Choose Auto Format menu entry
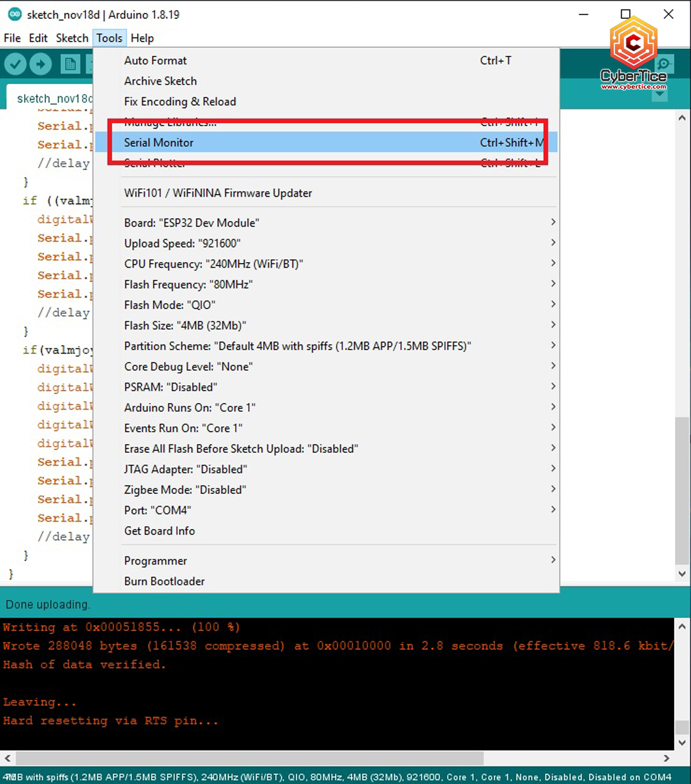Image resolution: width=691 pixels, height=784 pixels. pos(155,61)
